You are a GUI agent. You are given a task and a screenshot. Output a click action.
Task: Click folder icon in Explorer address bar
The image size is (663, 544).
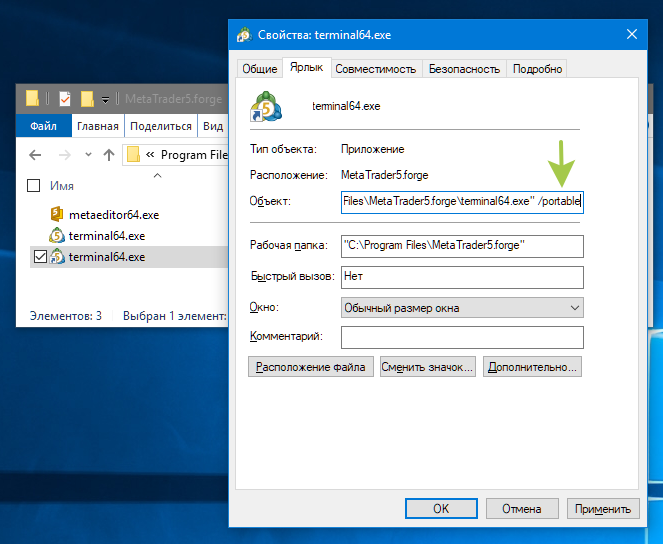coord(133,155)
